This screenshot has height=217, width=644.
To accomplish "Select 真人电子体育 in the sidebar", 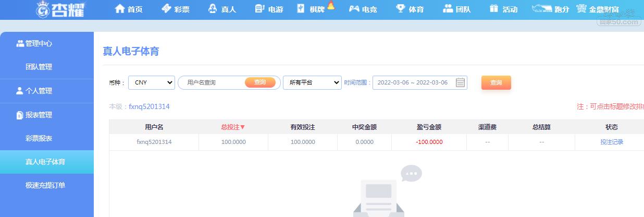I will (x=47, y=162).
